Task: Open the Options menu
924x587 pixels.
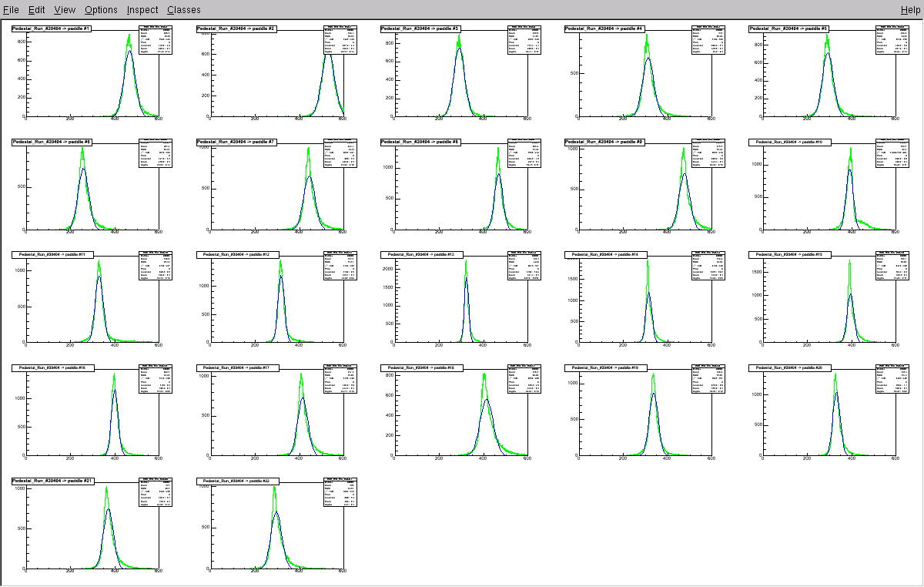Action: (101, 9)
